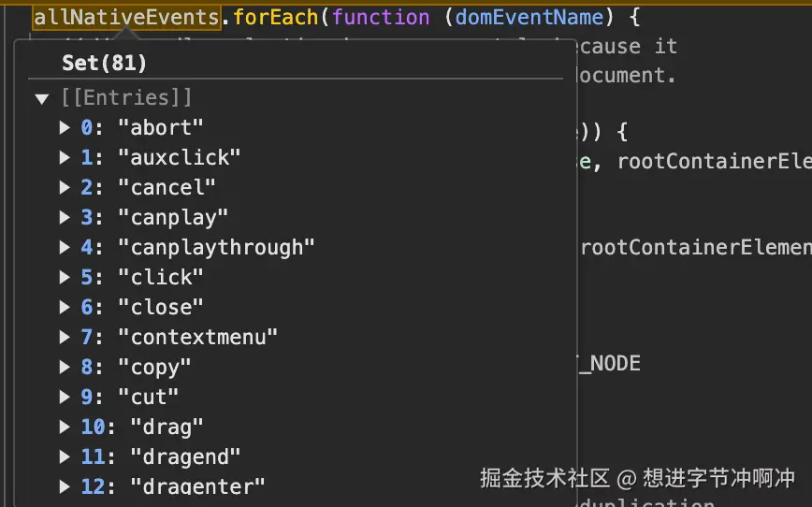Expand entry 11 "dragend" arrow
Image resolution: width=812 pixels, height=507 pixels.
(x=65, y=456)
